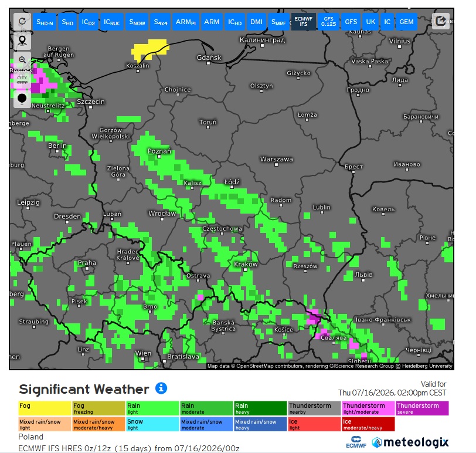Switch to the GFS model
This screenshot has width=476, height=453.
click(351, 22)
